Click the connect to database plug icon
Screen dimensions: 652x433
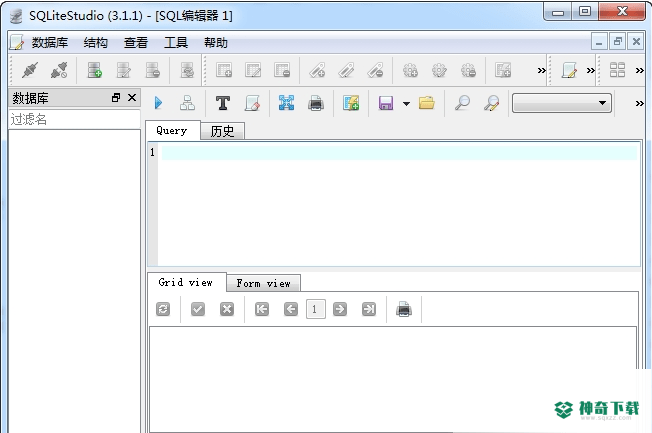(30, 70)
